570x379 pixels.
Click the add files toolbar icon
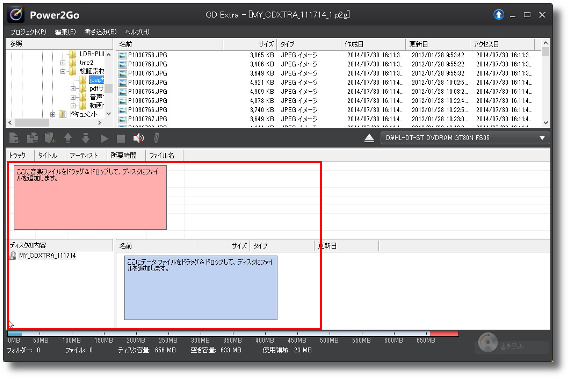[x=14, y=138]
